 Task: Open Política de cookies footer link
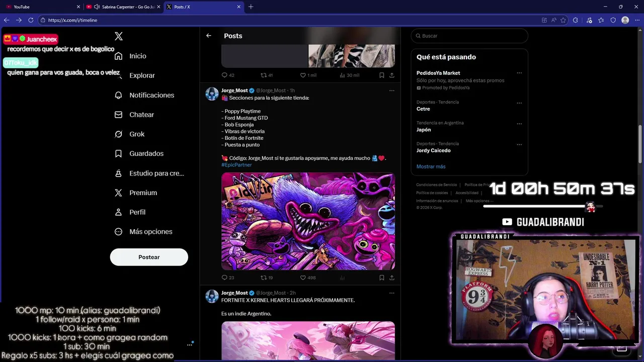(432, 193)
